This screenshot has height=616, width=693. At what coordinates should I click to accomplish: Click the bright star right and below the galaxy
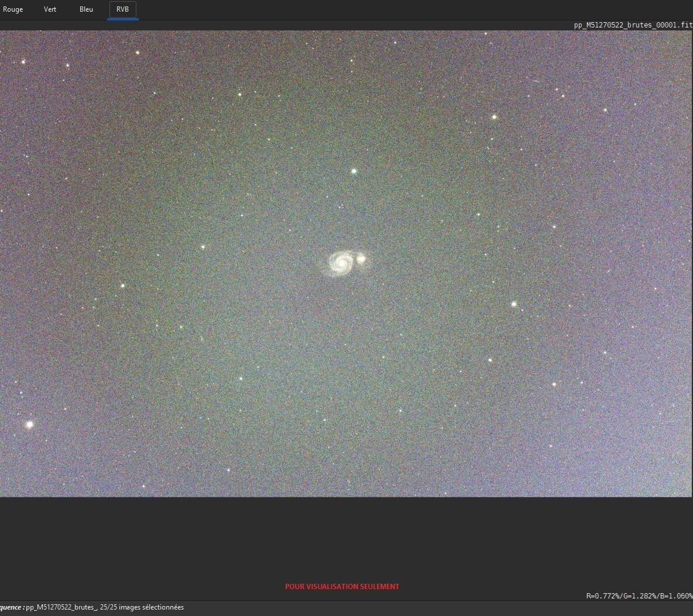(514, 304)
